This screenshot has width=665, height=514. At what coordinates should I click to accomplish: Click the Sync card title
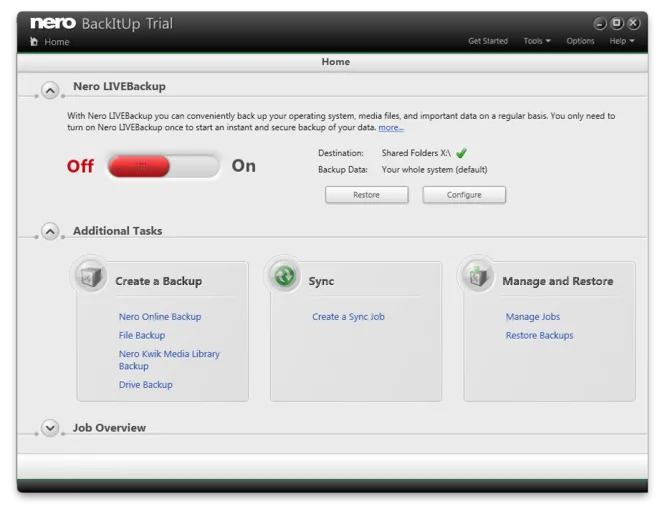coord(321,281)
